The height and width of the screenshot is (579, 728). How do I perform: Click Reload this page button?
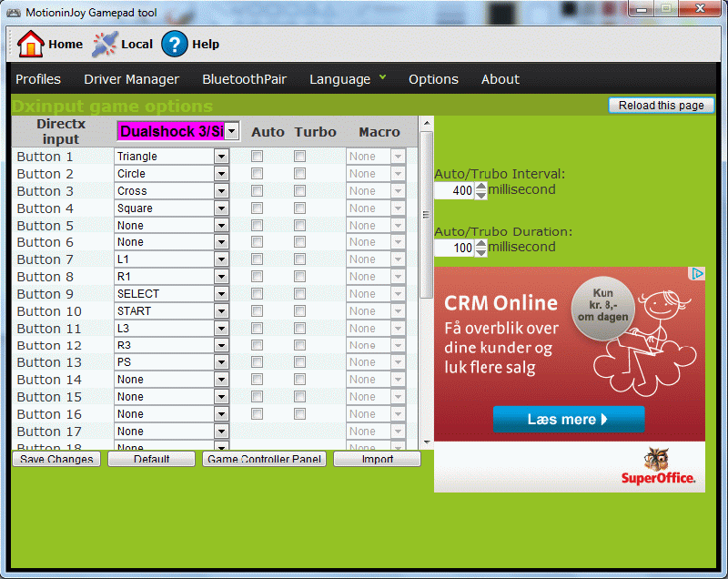pyautogui.click(x=662, y=106)
